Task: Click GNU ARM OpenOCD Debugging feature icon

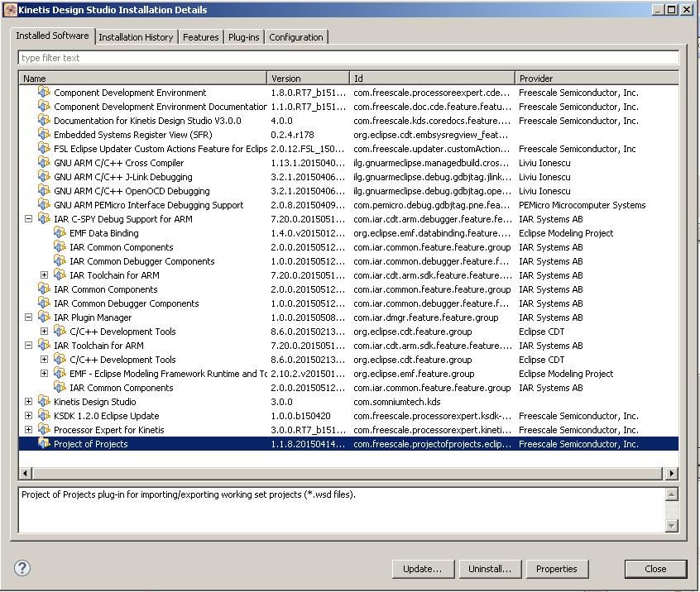Action: pyautogui.click(x=44, y=190)
